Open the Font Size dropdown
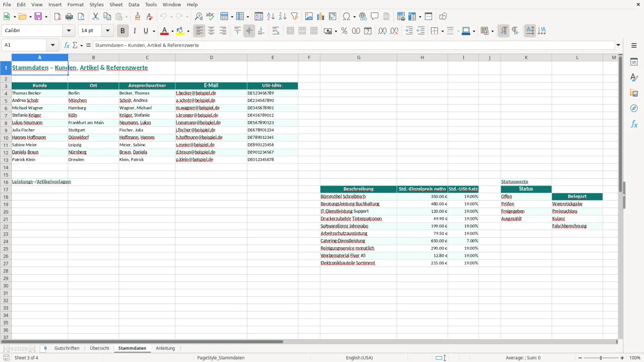 (x=108, y=31)
